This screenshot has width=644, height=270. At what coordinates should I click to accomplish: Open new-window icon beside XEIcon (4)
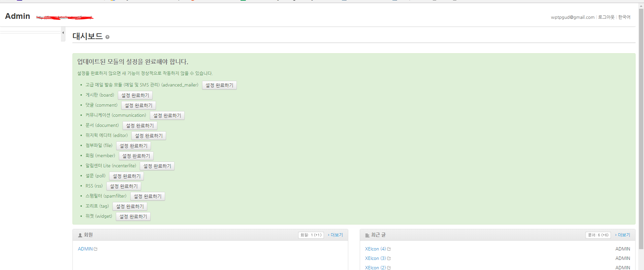[x=389, y=249]
